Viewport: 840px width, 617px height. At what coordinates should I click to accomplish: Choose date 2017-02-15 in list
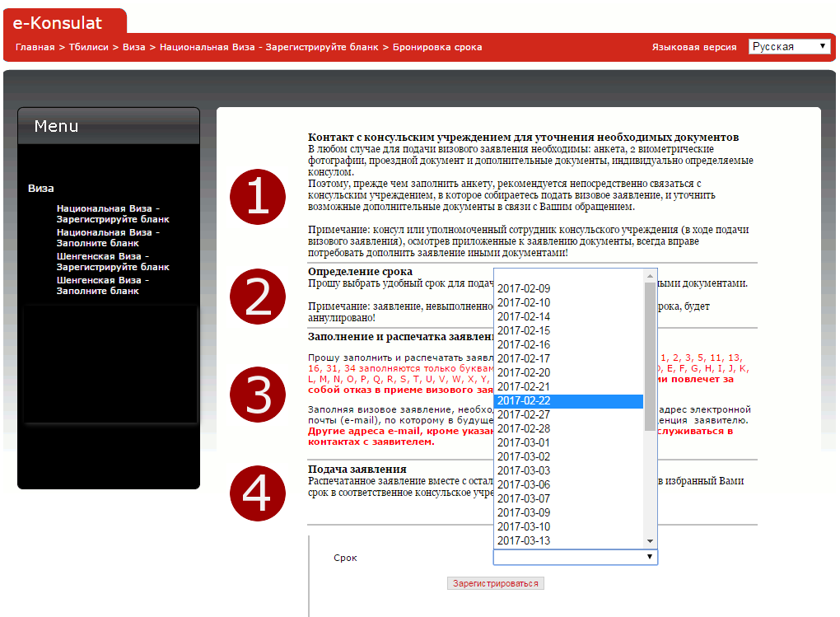pos(568,330)
